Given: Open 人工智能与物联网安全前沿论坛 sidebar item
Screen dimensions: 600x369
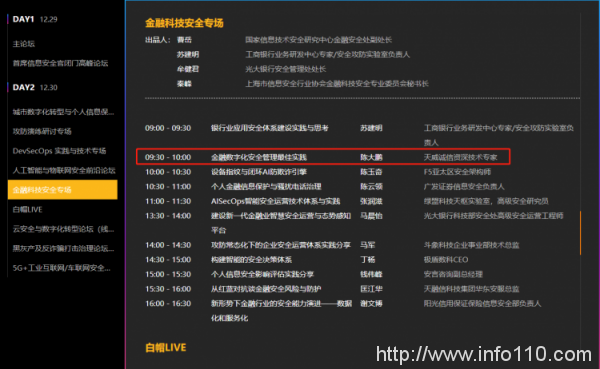Looking at the screenshot, I should (x=64, y=170).
